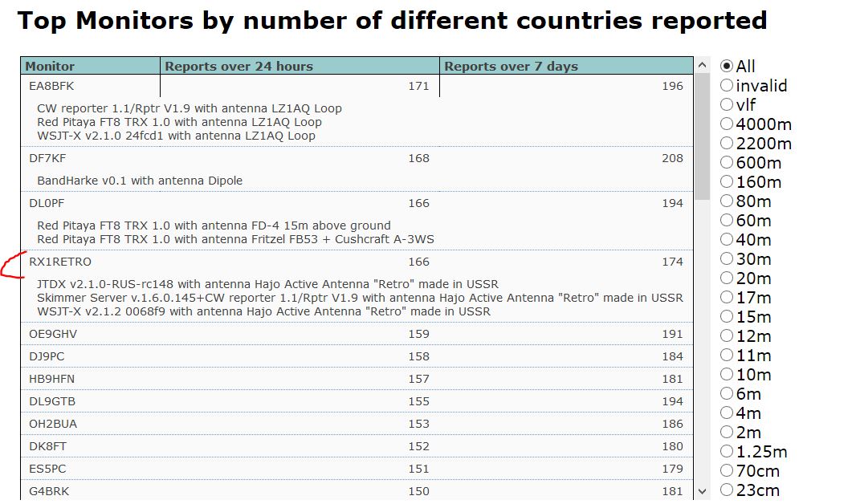Click the scrollbar down arrow
The width and height of the screenshot is (856, 504).
pyautogui.click(x=703, y=491)
